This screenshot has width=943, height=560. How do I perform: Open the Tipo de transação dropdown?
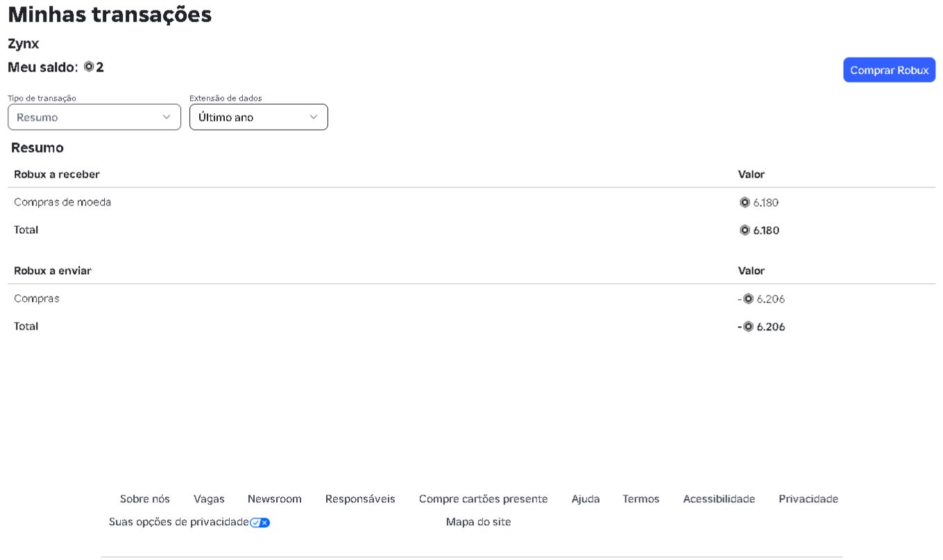click(x=94, y=117)
